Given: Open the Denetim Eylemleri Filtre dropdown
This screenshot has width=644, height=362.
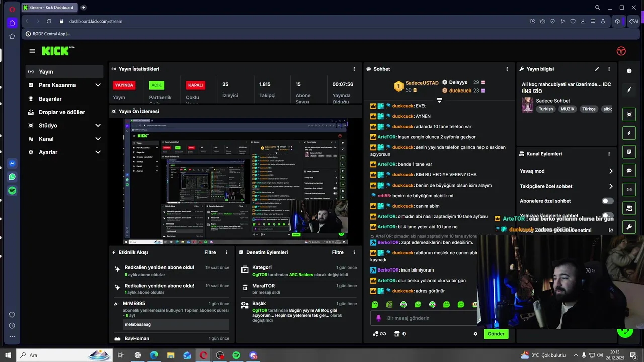Looking at the screenshot, I should [338, 252].
